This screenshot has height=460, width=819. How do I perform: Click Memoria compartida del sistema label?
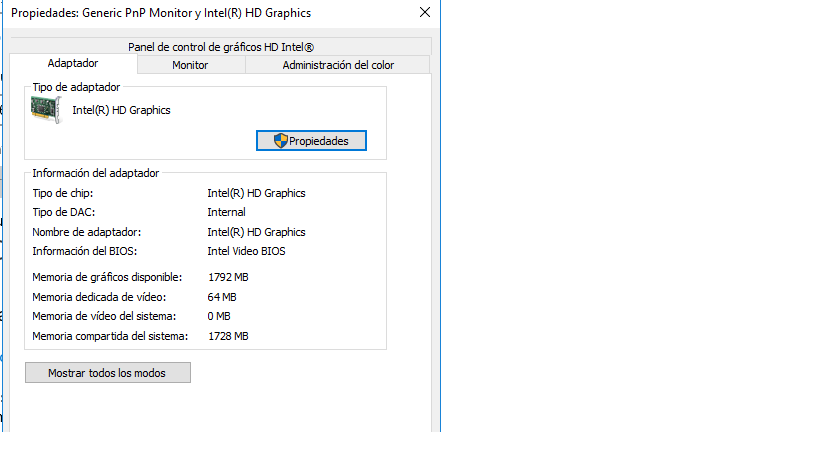pos(110,336)
